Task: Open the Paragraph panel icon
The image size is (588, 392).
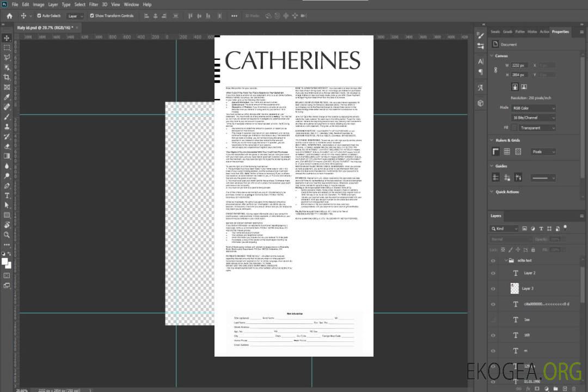Action: coord(480,72)
